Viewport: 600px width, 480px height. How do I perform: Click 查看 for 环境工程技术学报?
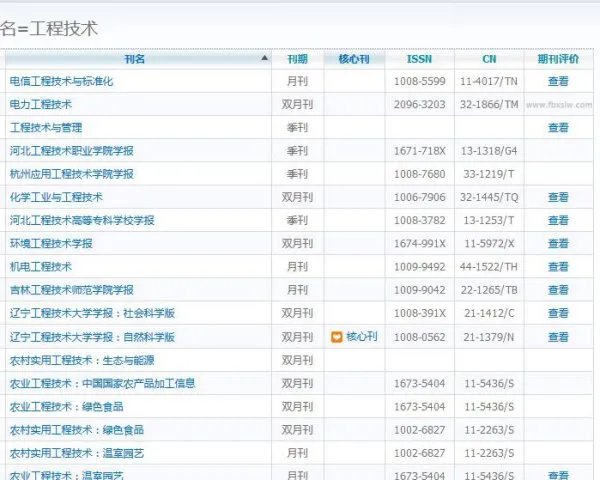558,243
